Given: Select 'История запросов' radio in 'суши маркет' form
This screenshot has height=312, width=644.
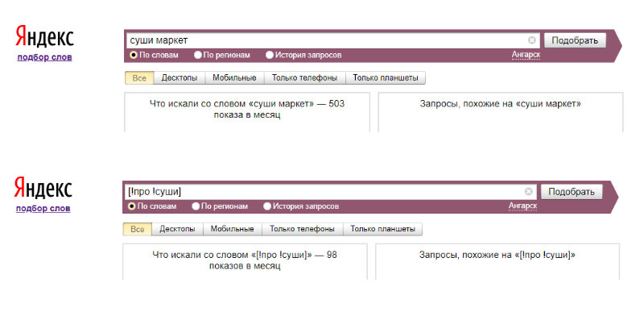Looking at the screenshot, I should point(270,55).
